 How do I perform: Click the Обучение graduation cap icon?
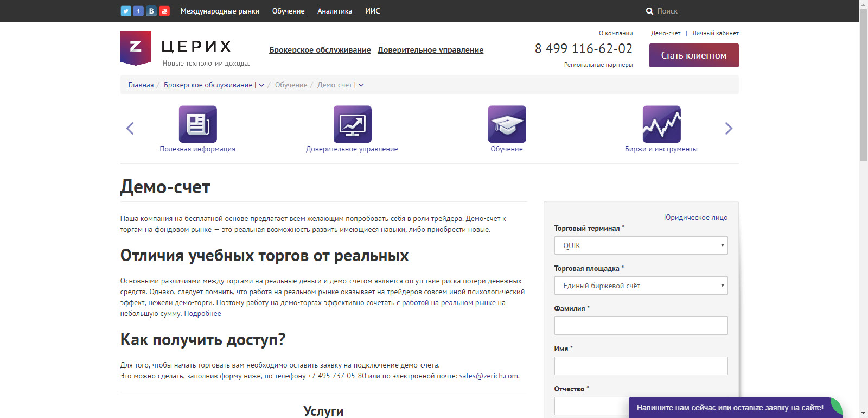507,124
